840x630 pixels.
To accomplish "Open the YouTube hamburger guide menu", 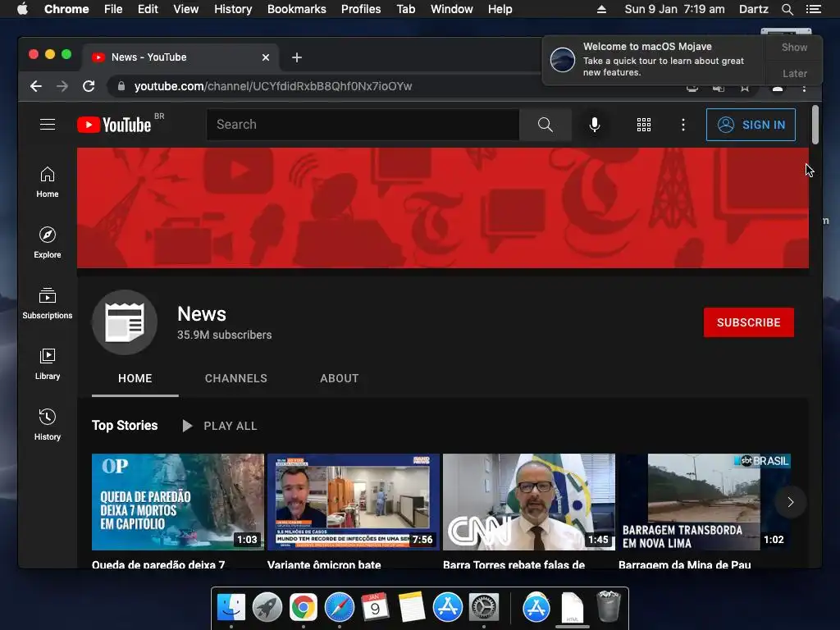I will [x=47, y=125].
